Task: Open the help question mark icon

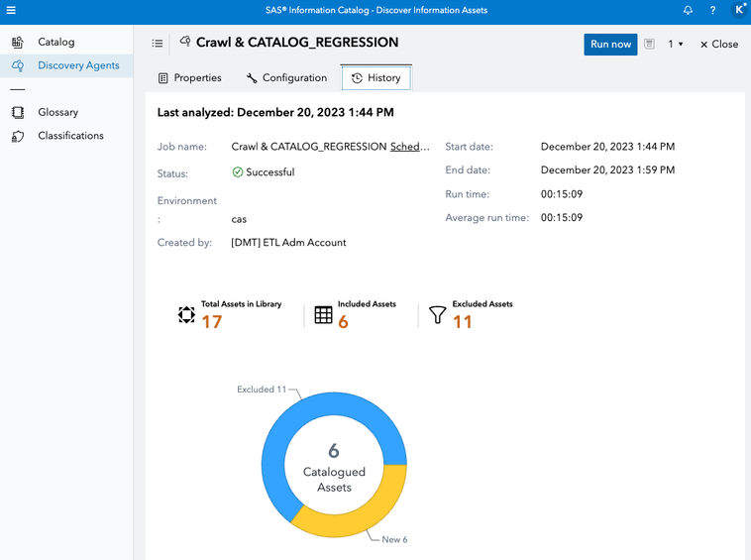Action: tap(712, 10)
